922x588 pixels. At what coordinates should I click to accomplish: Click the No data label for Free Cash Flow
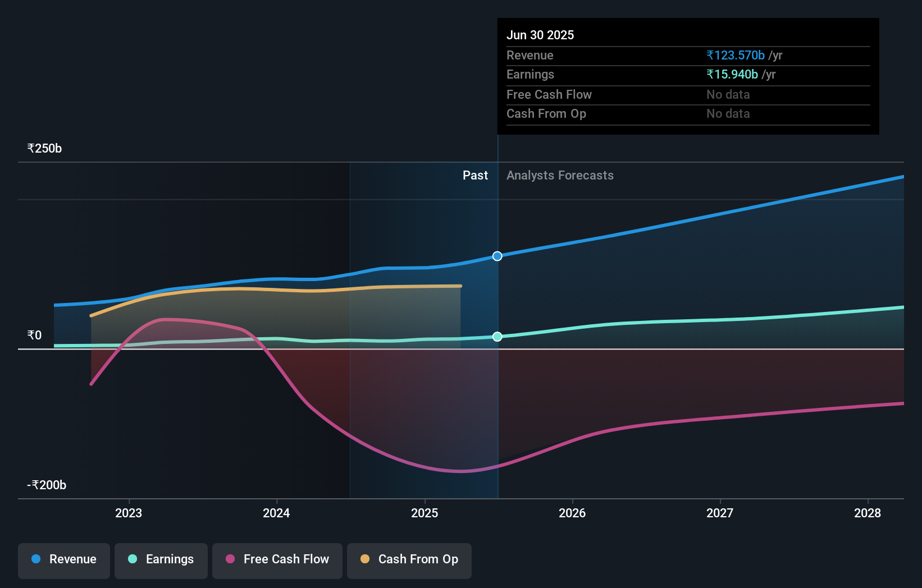click(728, 95)
